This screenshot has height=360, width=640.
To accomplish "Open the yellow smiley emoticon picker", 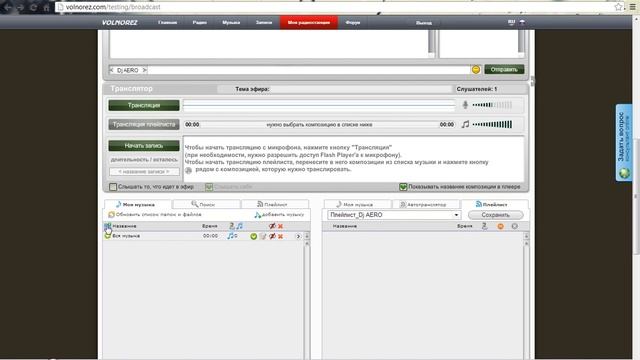I will (476, 70).
